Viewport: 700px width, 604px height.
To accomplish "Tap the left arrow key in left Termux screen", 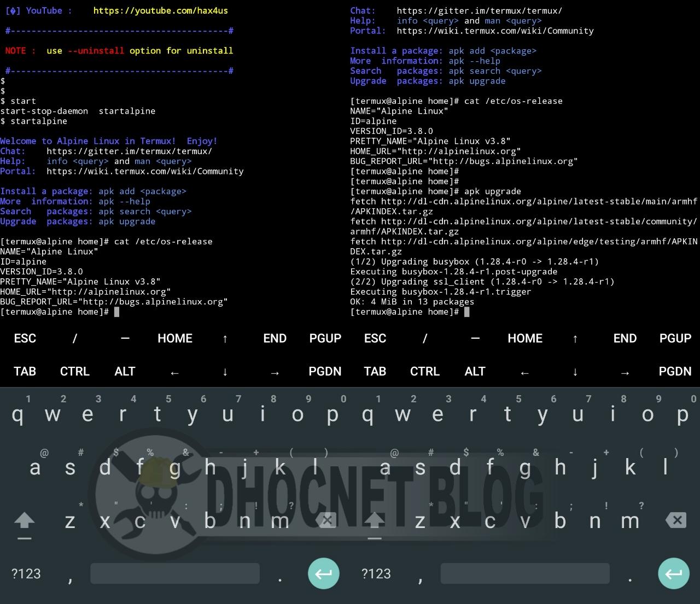I will [x=175, y=372].
